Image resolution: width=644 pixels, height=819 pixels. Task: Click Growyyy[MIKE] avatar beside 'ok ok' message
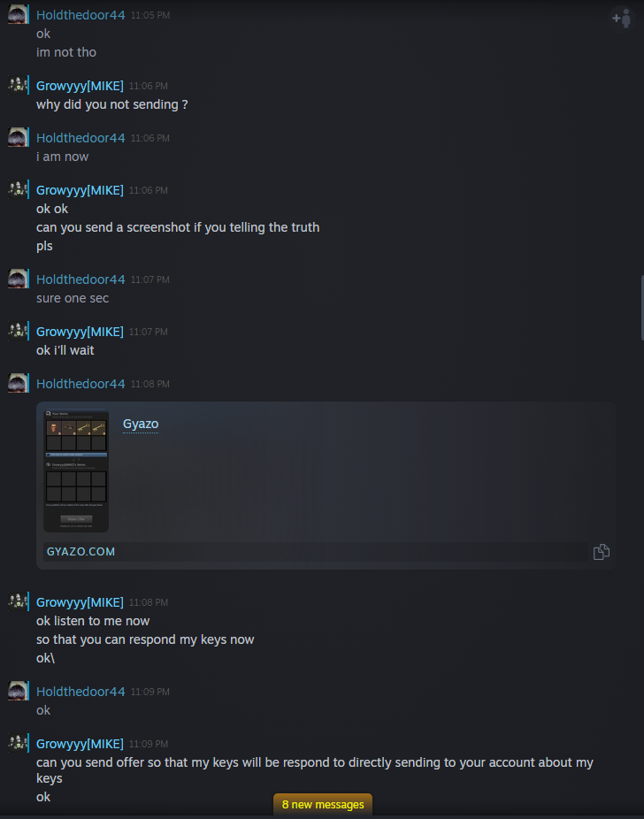click(18, 189)
